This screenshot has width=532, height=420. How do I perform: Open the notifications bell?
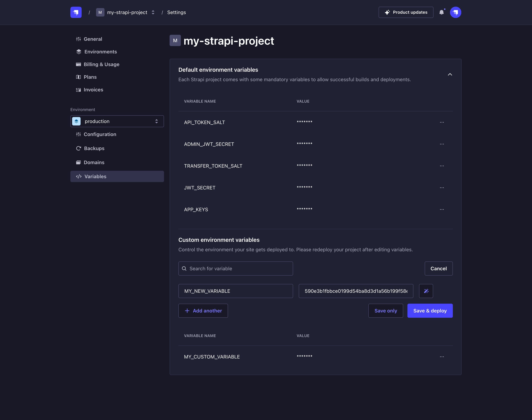442,12
